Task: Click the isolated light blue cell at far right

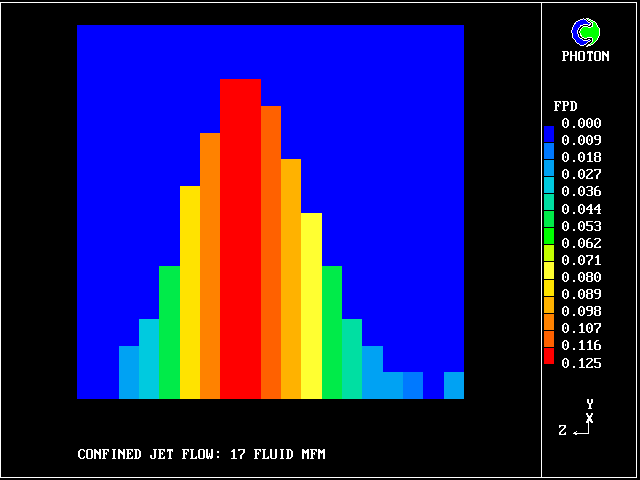Action: coord(453,385)
